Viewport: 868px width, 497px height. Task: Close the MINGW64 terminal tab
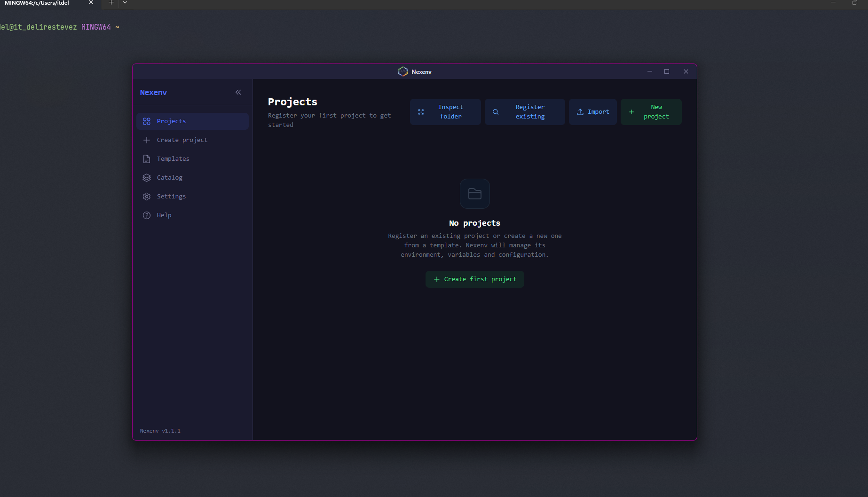91,3
